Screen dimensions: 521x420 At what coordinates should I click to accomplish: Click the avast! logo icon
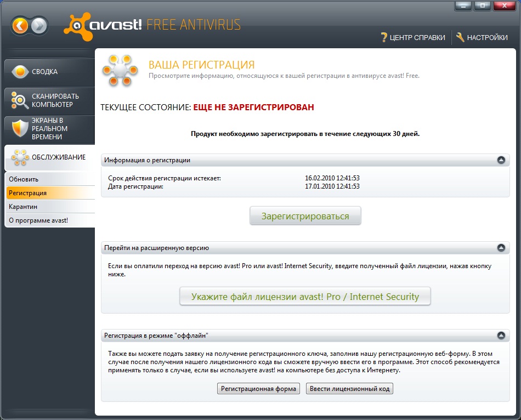[x=78, y=26]
